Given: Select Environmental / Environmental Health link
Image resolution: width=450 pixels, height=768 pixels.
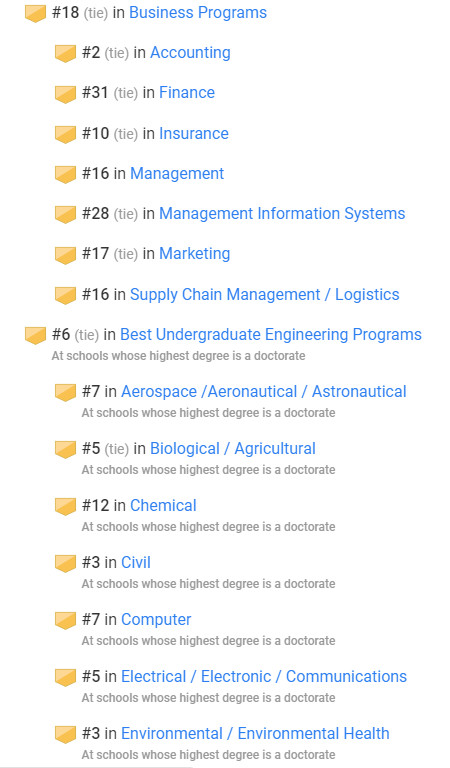Looking at the screenshot, I should (255, 733).
